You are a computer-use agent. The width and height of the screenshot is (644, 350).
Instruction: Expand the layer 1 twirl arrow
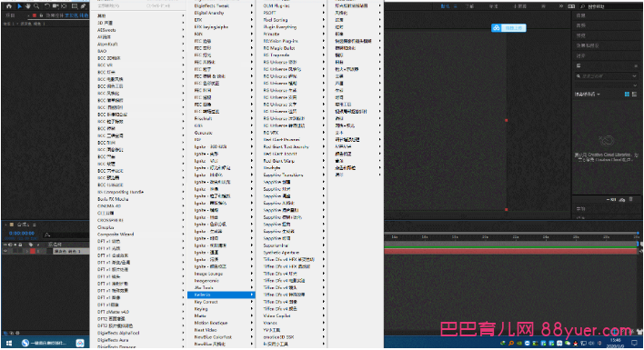(x=27, y=251)
